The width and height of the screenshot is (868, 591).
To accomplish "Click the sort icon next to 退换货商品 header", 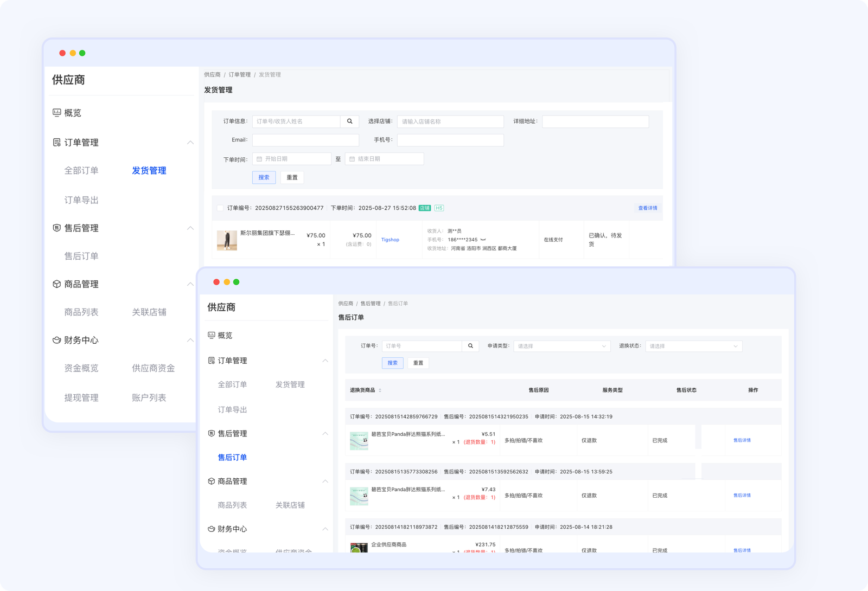I will (x=380, y=390).
